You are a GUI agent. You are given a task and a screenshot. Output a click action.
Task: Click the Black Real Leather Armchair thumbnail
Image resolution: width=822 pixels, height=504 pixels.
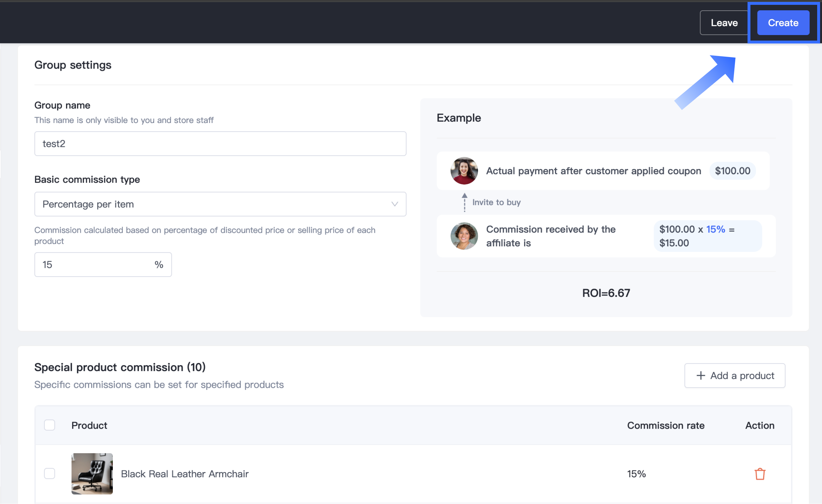click(x=92, y=474)
